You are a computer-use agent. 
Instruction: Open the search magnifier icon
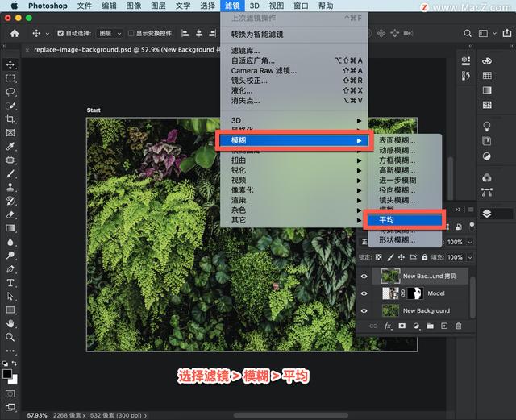[468, 33]
